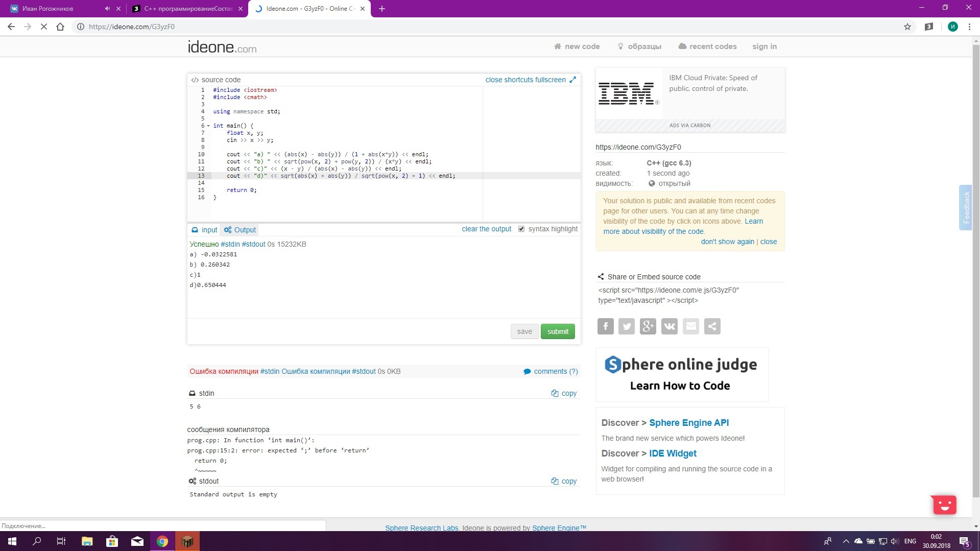980x551 pixels.
Task: Open Task View on taskbar
Action: [x=61, y=541]
